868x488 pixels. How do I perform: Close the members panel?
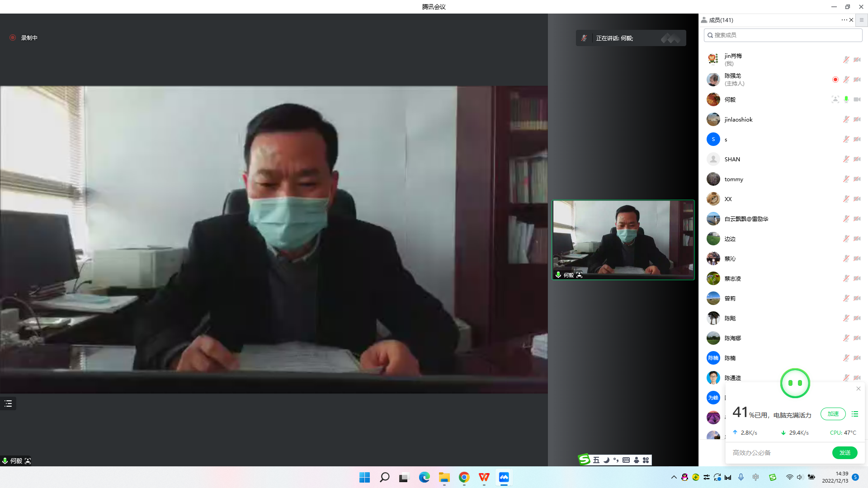pyautogui.click(x=851, y=20)
